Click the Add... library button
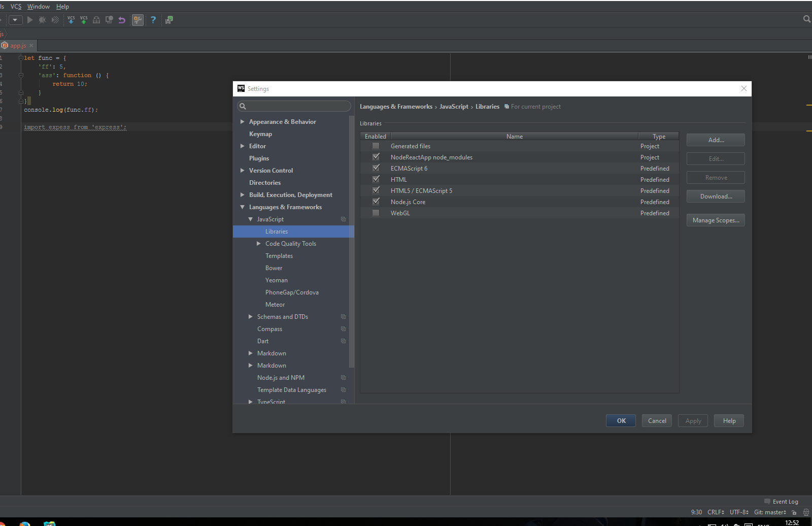The image size is (812, 526). (x=716, y=140)
